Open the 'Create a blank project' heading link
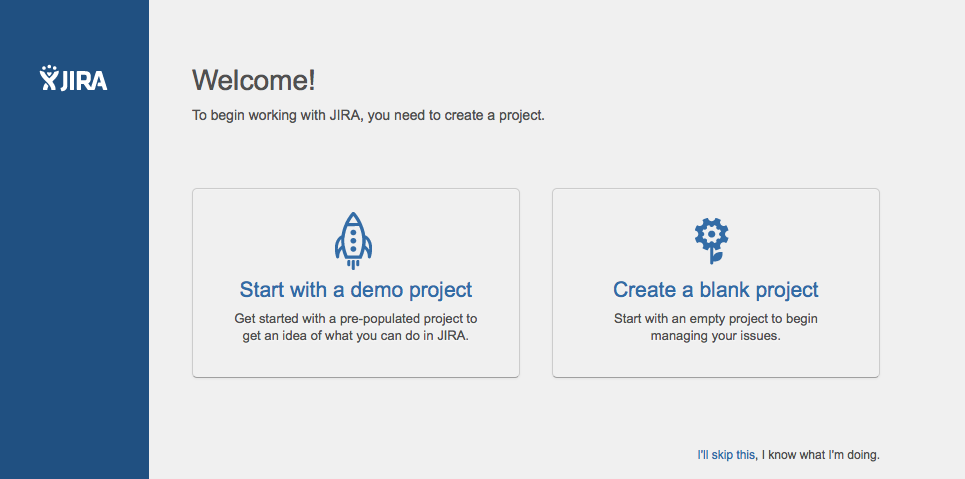 716,289
